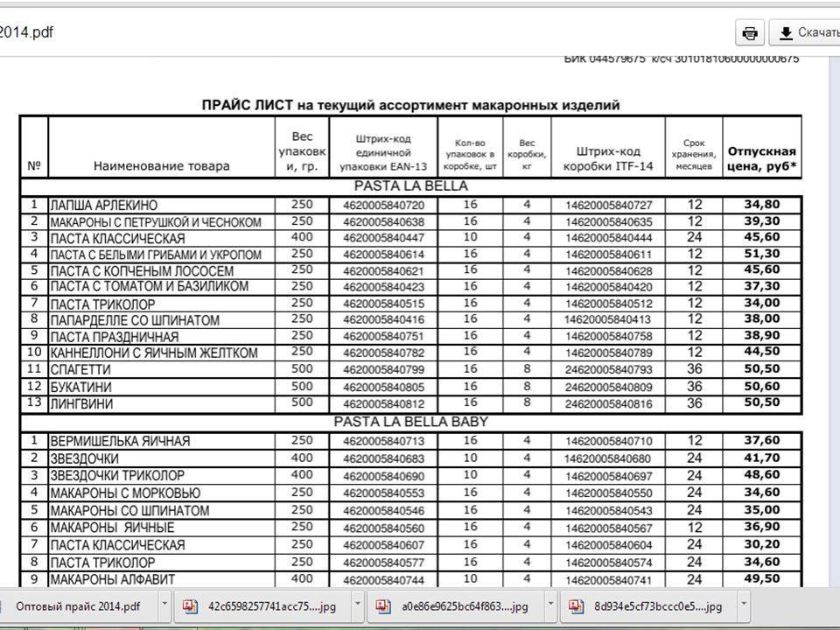840x630 pixels.
Task: Click price 30,20
Action: [762, 544]
